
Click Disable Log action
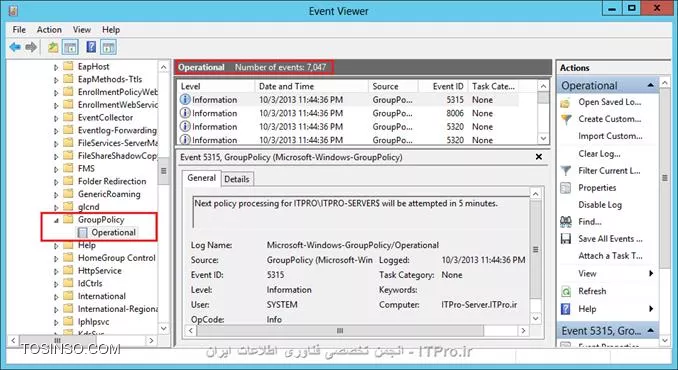600,205
